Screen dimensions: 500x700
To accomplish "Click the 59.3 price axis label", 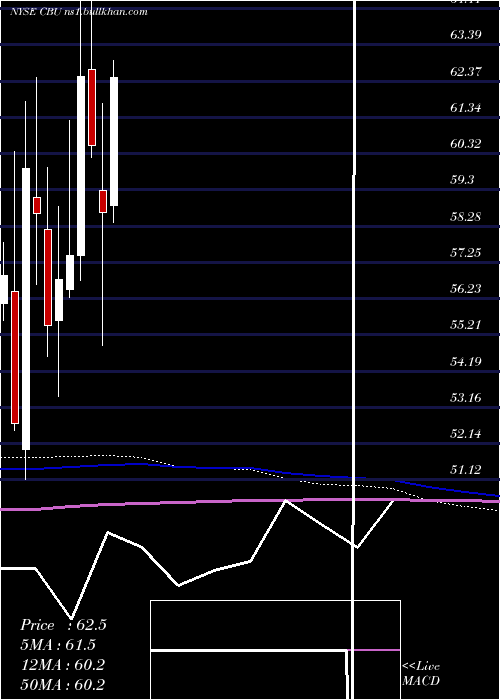I will pyautogui.click(x=462, y=180).
